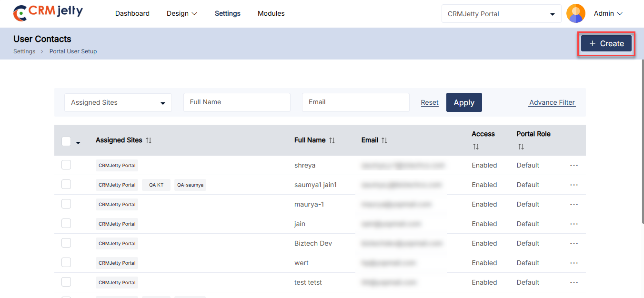The width and height of the screenshot is (644, 298).
Task: Check the box for wert row
Action: tap(66, 263)
